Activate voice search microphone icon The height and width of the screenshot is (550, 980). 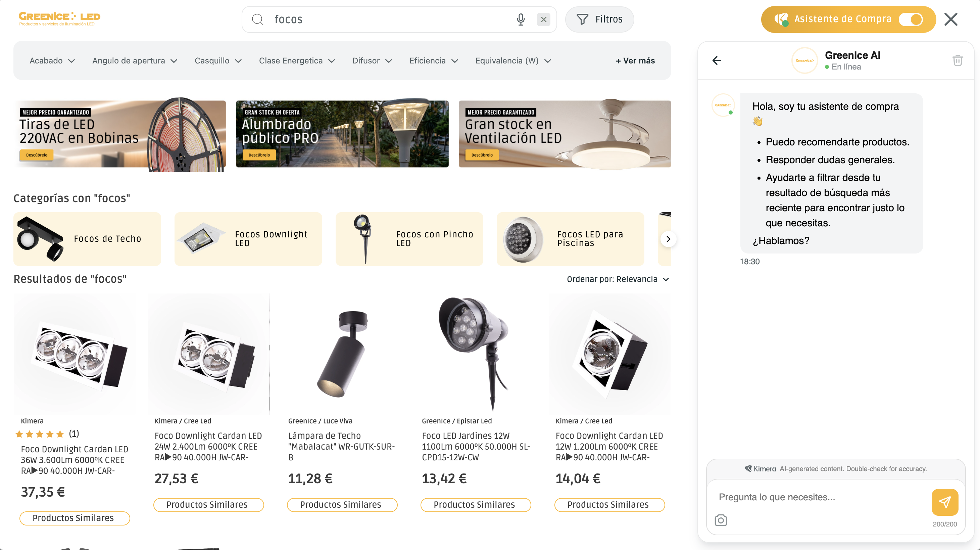click(521, 19)
